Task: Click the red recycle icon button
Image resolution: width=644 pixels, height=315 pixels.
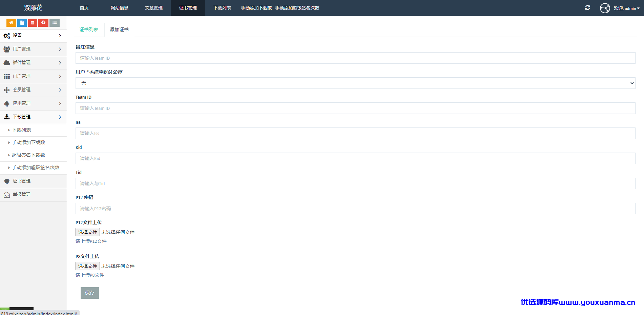Action: pyautogui.click(x=43, y=23)
